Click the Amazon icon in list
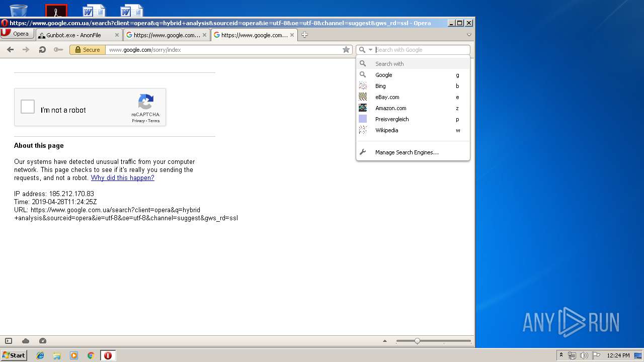 (363, 108)
